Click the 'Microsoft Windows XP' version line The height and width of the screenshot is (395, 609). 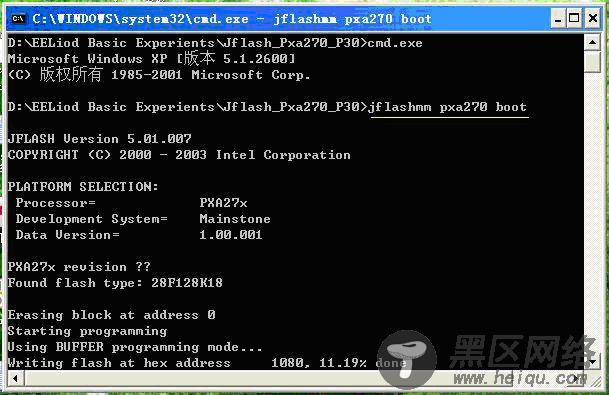(x=151, y=59)
